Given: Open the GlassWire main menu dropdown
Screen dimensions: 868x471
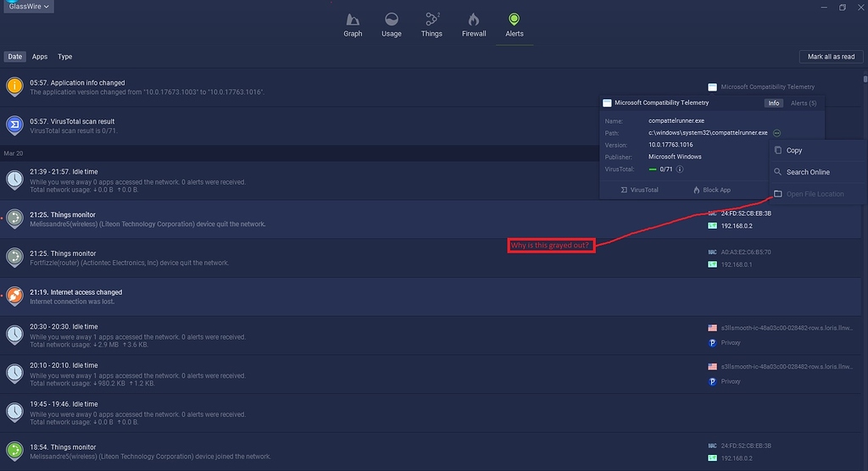Looking at the screenshot, I should tap(30, 7).
